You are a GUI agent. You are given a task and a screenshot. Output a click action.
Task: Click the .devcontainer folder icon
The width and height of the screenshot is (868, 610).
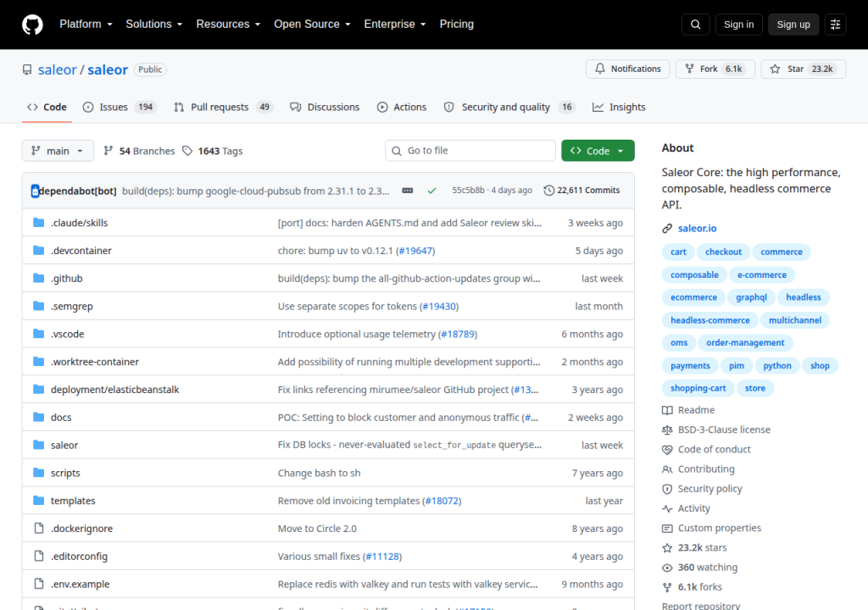click(x=38, y=250)
